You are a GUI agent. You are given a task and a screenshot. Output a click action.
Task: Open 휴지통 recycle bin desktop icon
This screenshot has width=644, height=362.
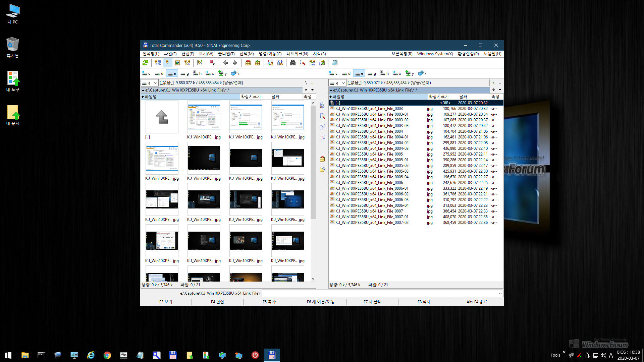point(13,47)
